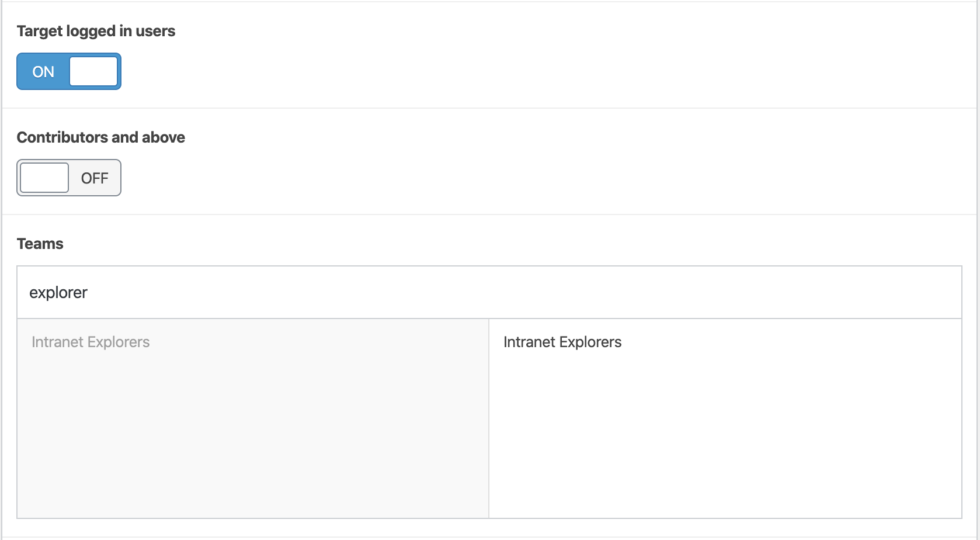Click blank area right of Teams heading
Image resolution: width=980 pixels, height=540 pixels.
(467, 244)
